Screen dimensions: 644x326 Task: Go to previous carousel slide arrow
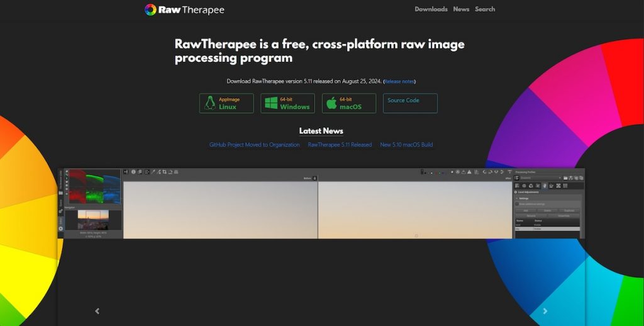pos(97,311)
